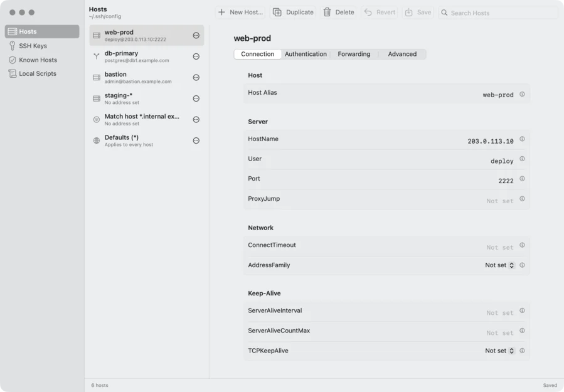Screen dimensions: 564x392
Task: Click the ~/.ssh/config path subtitle
Action: (x=105, y=16)
